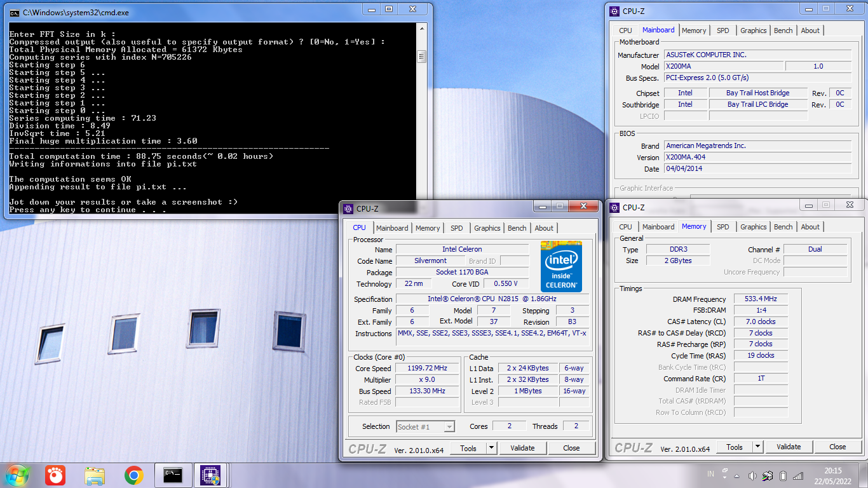
Task: Open SPD tab in the Memory window
Action: [x=723, y=227]
